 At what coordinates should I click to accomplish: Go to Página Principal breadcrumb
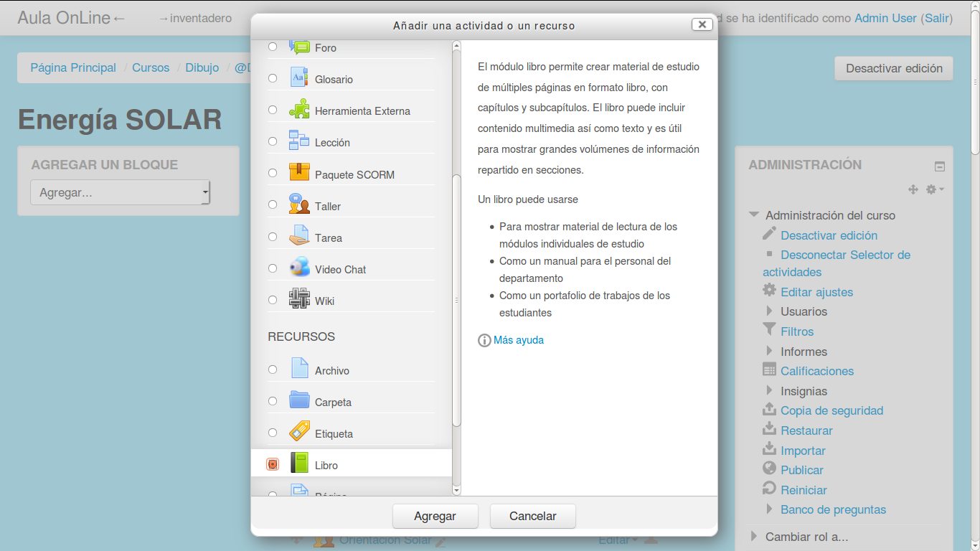pos(73,67)
